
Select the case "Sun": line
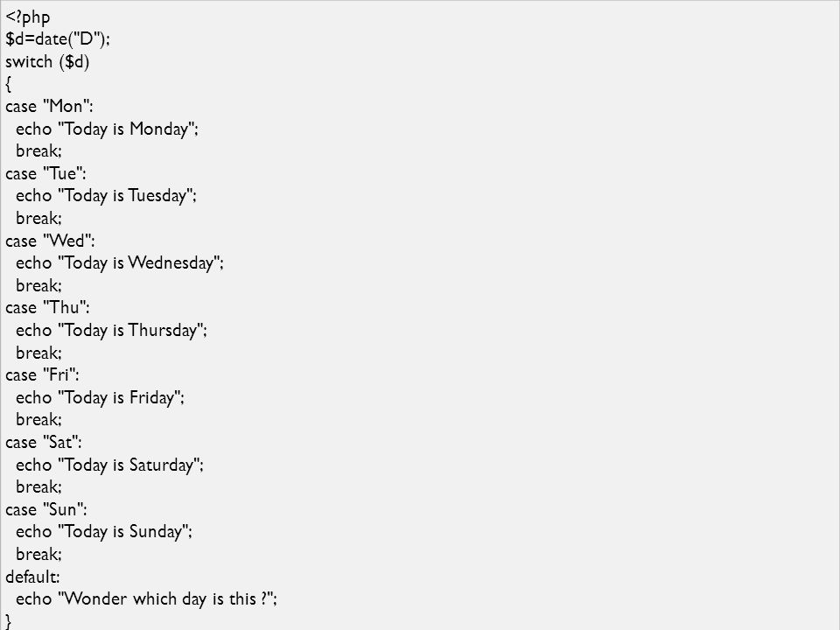click(x=46, y=509)
